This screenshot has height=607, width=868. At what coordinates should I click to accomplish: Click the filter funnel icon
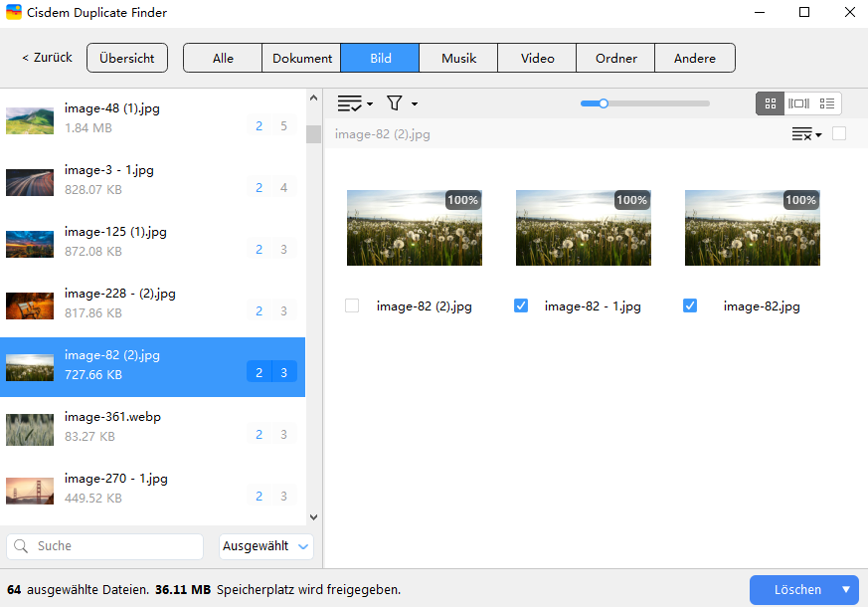394,102
